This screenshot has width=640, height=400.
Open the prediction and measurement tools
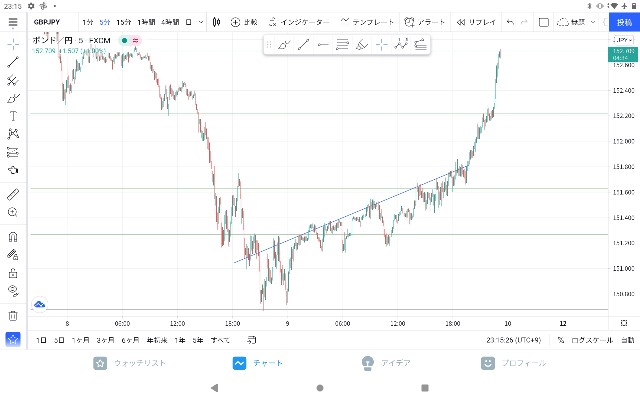click(13, 152)
